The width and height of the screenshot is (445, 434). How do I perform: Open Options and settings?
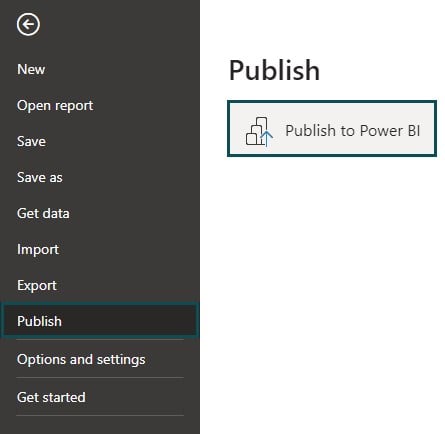pyautogui.click(x=81, y=359)
